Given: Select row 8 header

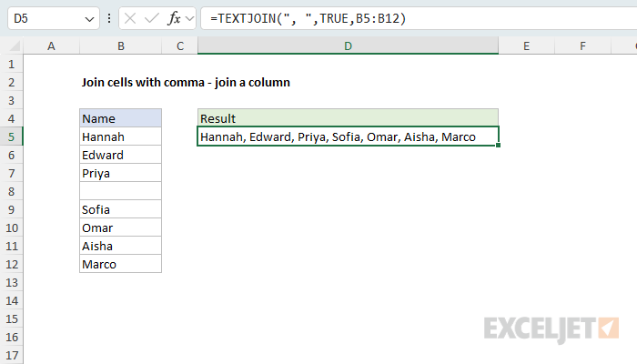Looking at the screenshot, I should [x=11, y=191].
